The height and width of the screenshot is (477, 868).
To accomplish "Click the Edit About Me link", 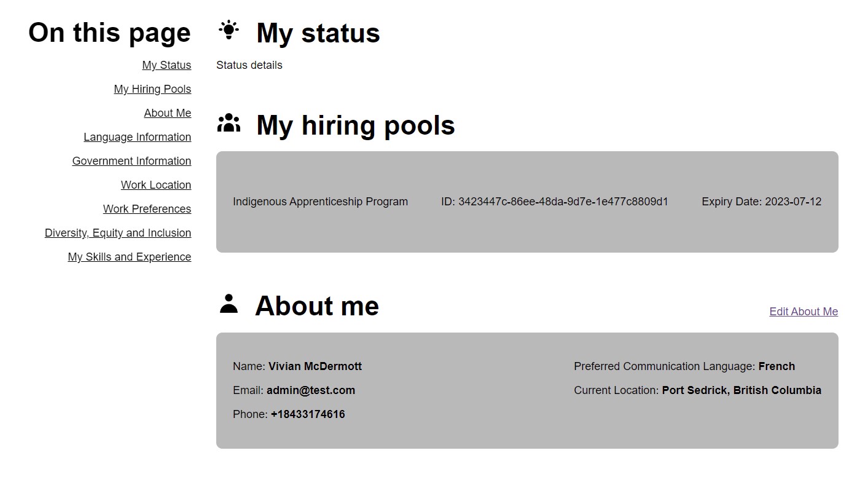I will (x=803, y=312).
